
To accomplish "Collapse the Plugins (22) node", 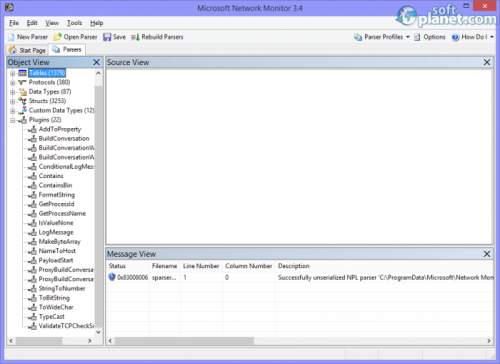I will (13, 120).
